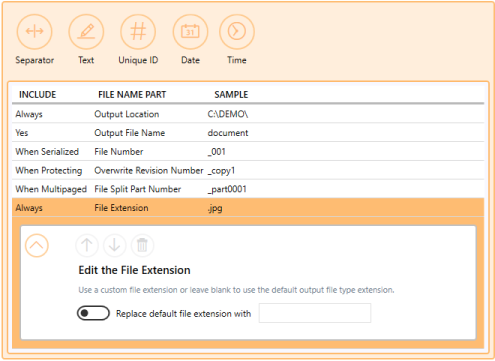This screenshot has width=495, height=361.
Task: Click the FILE NAME PART column header
Action: (132, 95)
